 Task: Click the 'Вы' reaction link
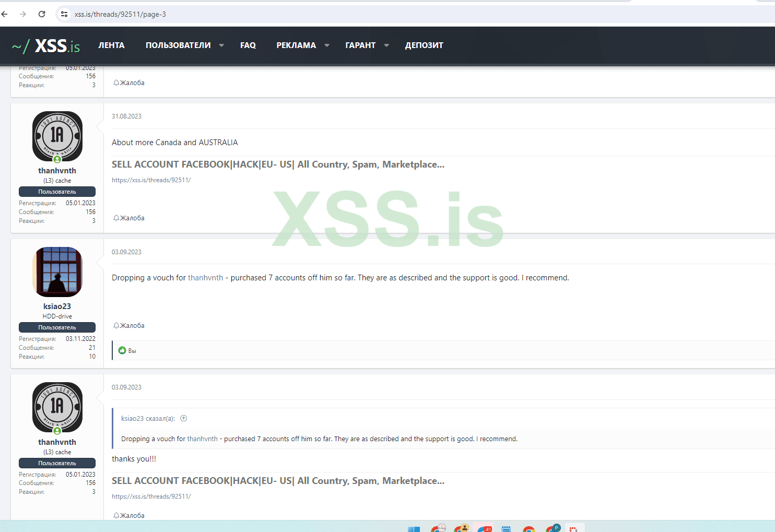click(x=132, y=351)
